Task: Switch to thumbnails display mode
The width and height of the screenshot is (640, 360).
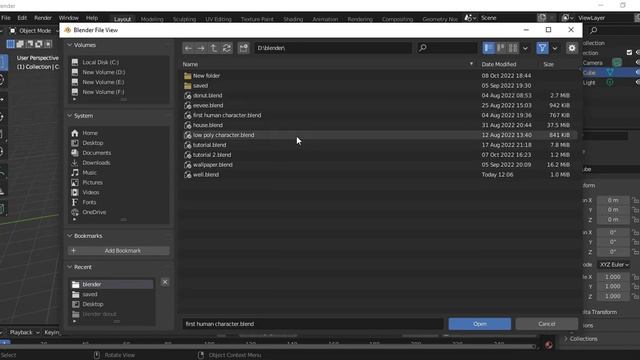Action: tap(513, 48)
